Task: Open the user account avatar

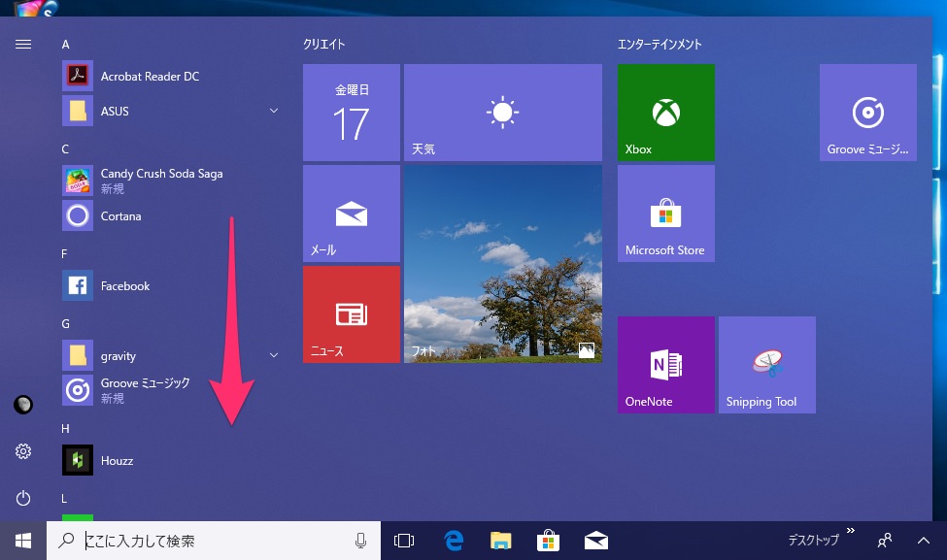Action: 23,405
